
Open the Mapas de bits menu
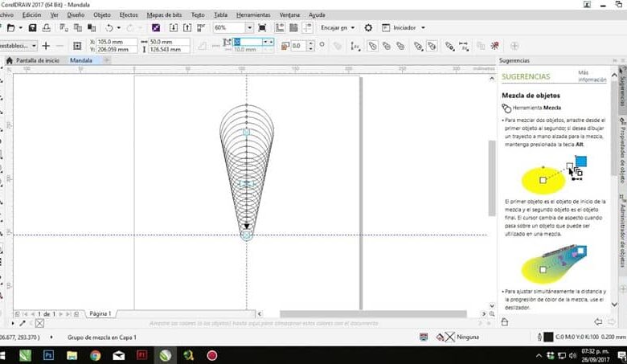point(164,14)
